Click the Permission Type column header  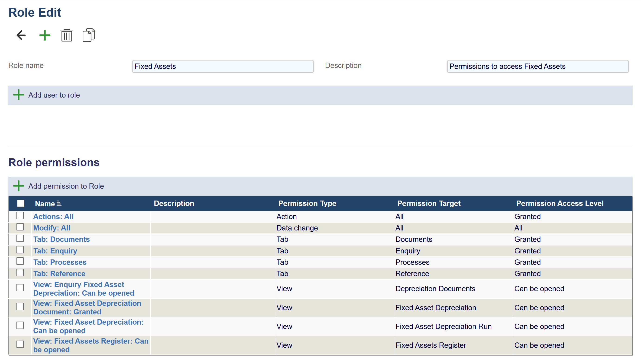click(x=307, y=203)
